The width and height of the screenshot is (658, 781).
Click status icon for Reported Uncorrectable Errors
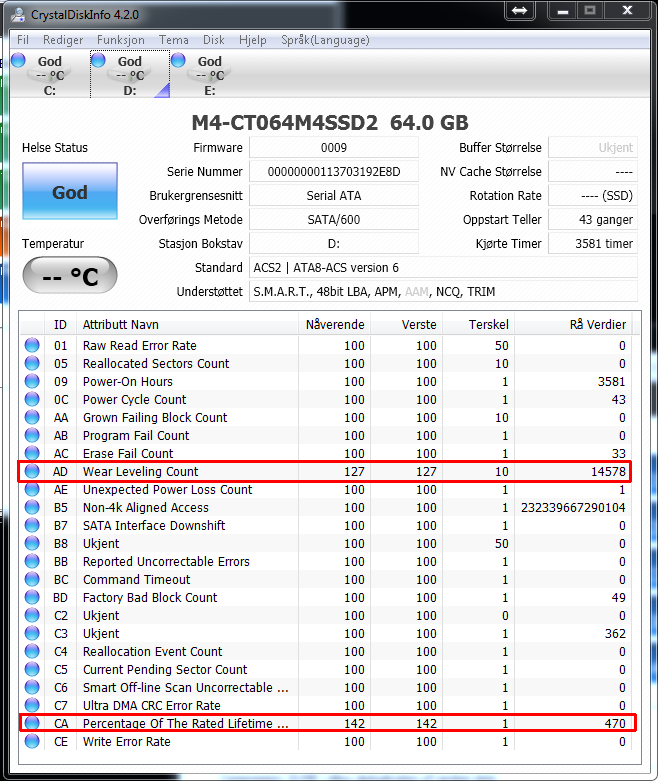point(32,561)
